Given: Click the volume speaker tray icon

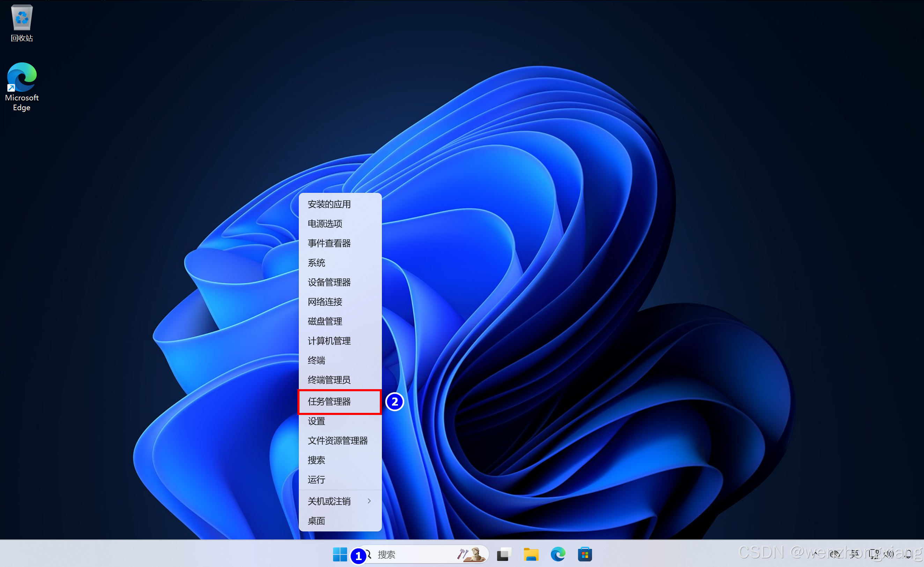Looking at the screenshot, I should coord(889,554).
